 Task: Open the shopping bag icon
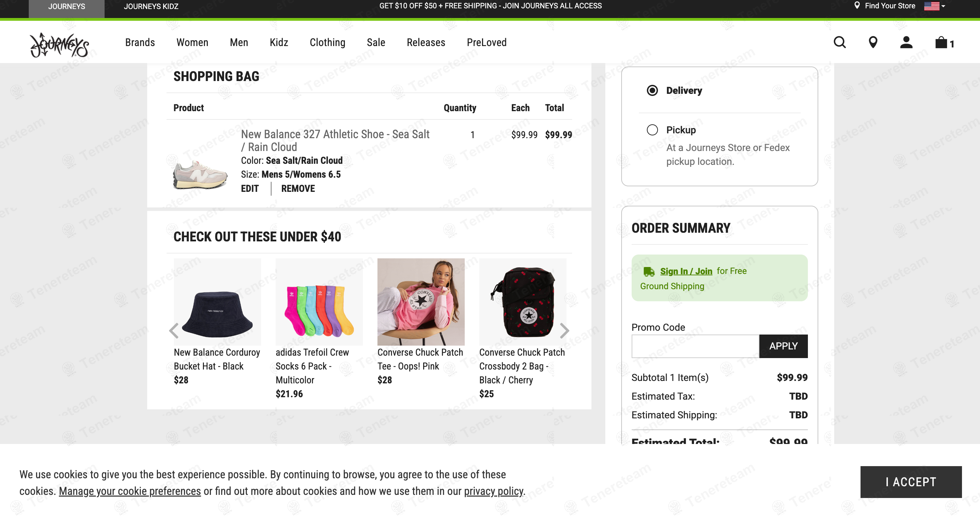(x=942, y=42)
